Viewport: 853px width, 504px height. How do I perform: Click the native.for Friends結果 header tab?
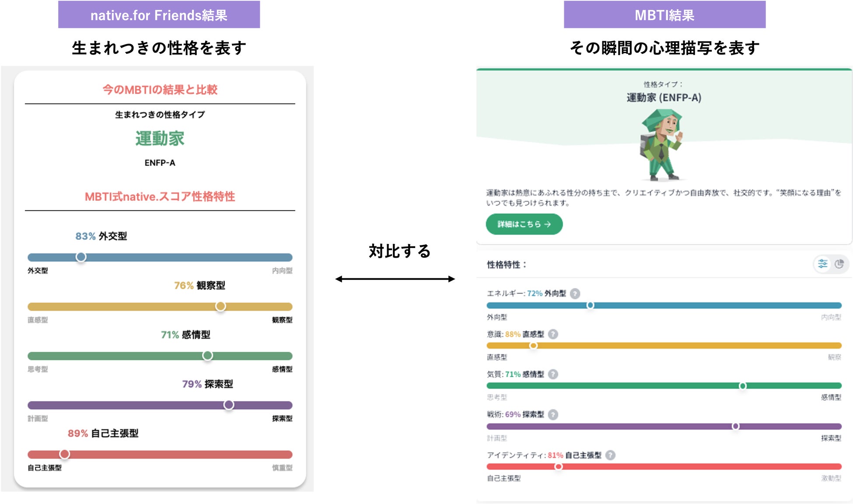coord(159,15)
